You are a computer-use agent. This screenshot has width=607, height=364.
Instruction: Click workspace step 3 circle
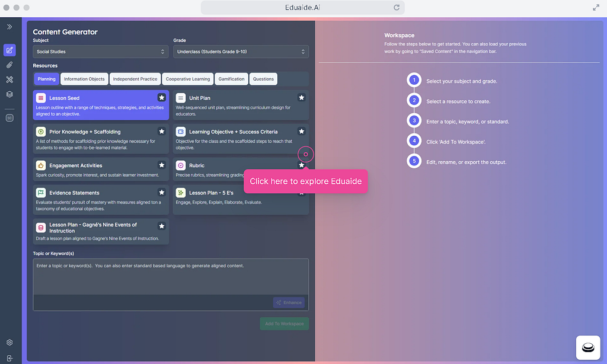coord(414,120)
